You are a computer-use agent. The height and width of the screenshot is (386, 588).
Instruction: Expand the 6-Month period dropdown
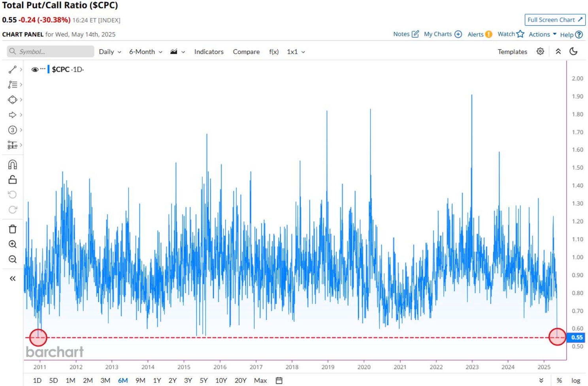point(145,52)
